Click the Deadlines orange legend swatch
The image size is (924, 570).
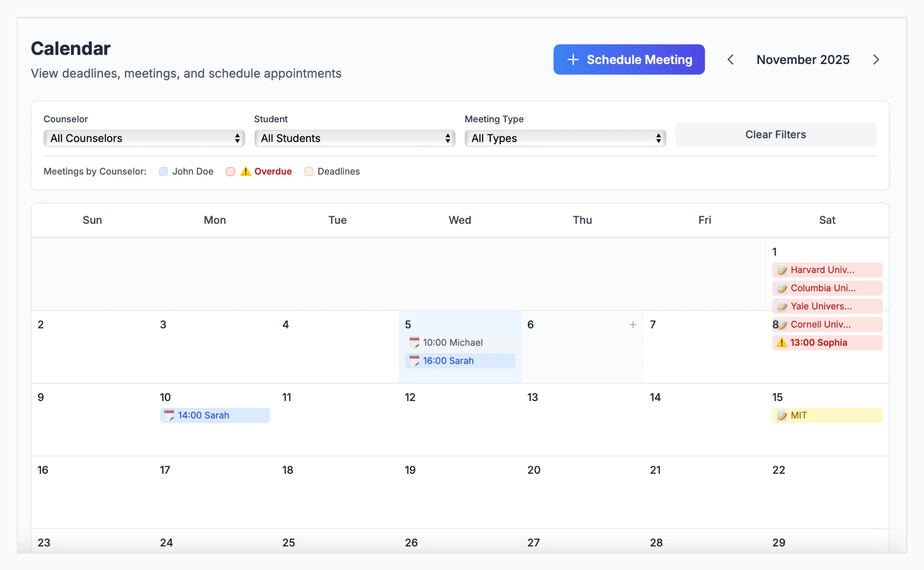(309, 172)
